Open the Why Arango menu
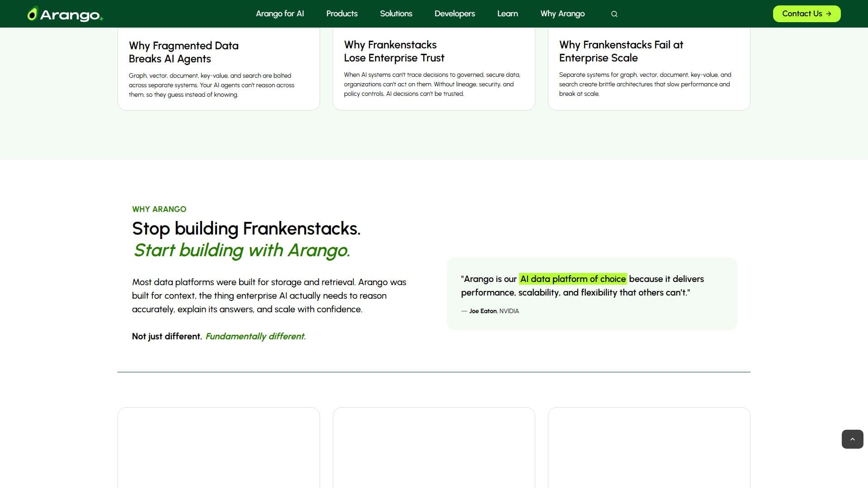 [x=562, y=14]
